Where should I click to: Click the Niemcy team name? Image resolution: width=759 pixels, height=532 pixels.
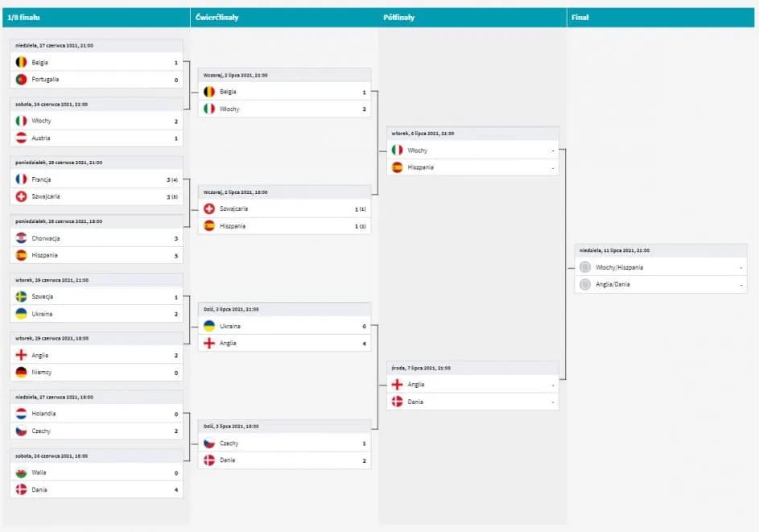[41, 373]
